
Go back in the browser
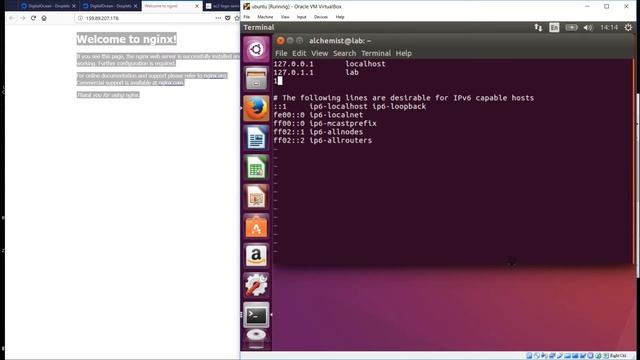pos(11,18)
